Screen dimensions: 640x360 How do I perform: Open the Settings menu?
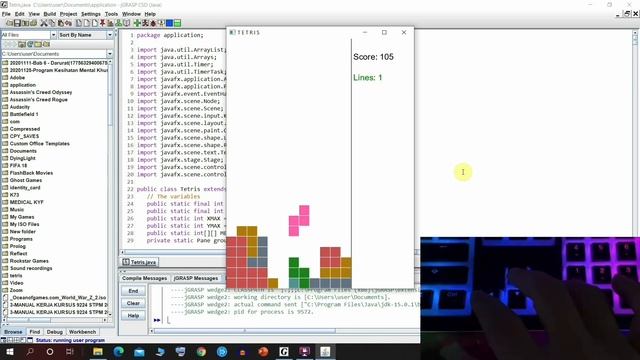coord(91,14)
